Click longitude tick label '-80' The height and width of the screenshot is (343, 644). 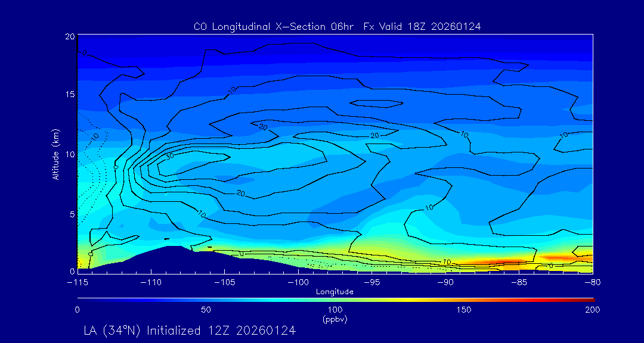click(x=593, y=283)
